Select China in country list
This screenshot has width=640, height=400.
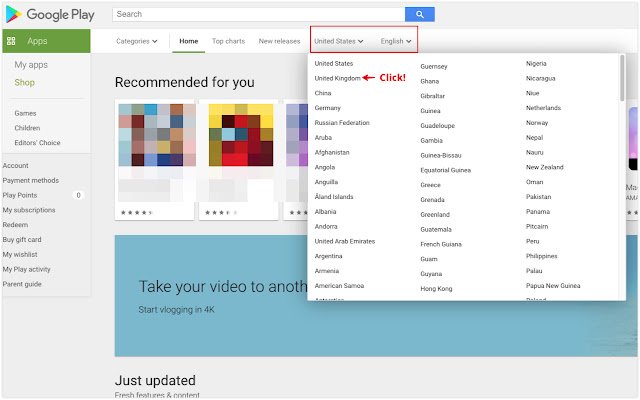[322, 93]
